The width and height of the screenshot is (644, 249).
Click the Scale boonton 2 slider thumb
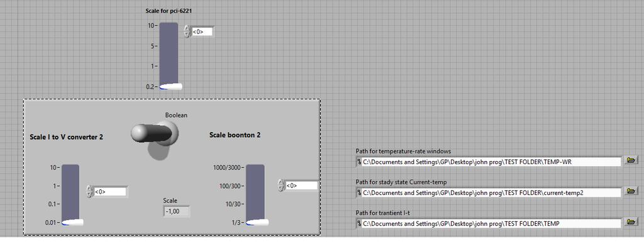(257, 223)
